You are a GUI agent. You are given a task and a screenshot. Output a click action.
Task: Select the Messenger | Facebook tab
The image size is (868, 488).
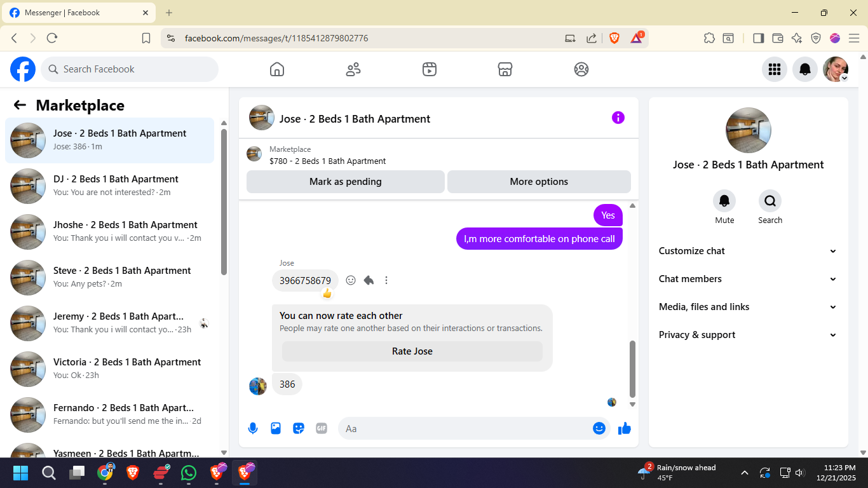(x=79, y=13)
